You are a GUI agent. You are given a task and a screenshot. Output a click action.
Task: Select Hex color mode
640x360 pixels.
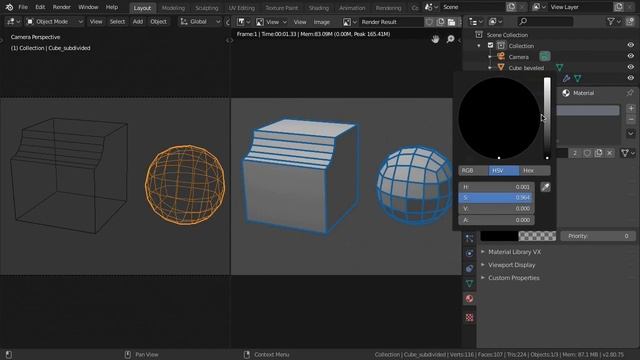535,170
